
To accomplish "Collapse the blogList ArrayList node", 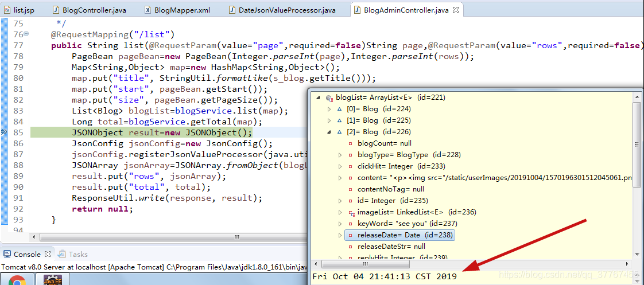I will (317, 97).
